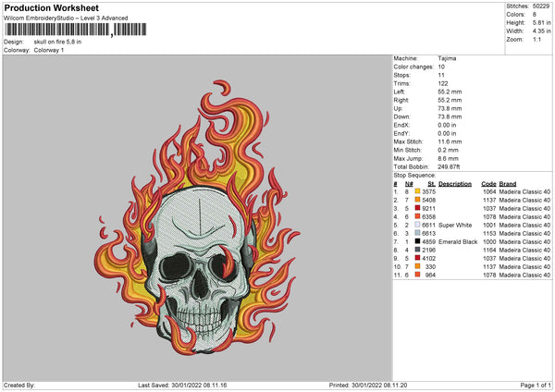The width and height of the screenshot is (555, 392).
Task: Select the EndY label
Action: click(401, 133)
